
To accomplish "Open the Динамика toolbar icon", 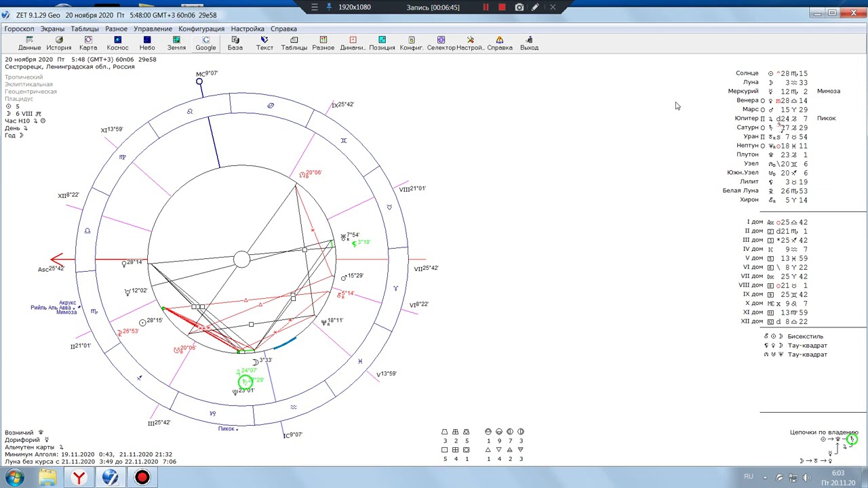I will pos(353,43).
